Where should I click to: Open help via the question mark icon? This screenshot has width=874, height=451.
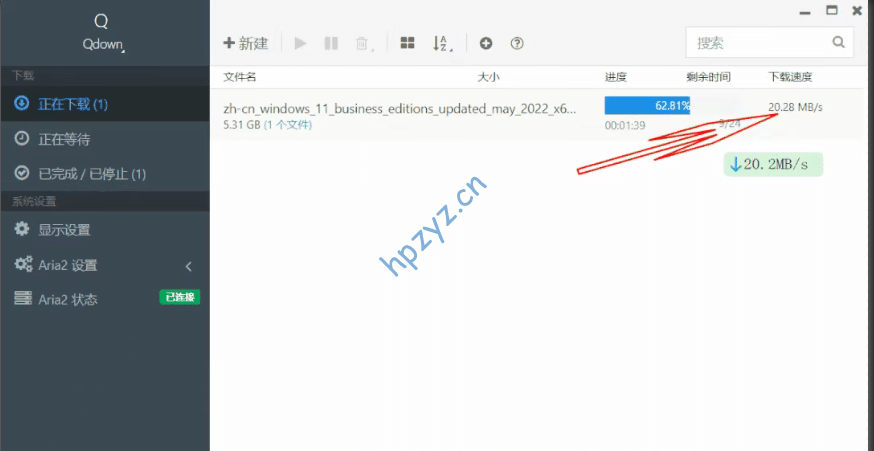coord(517,43)
